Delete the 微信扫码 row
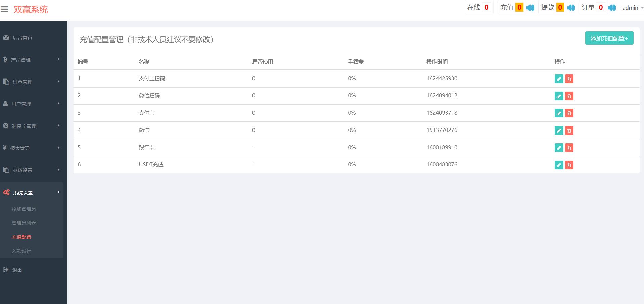The width and height of the screenshot is (644, 304). click(x=569, y=96)
